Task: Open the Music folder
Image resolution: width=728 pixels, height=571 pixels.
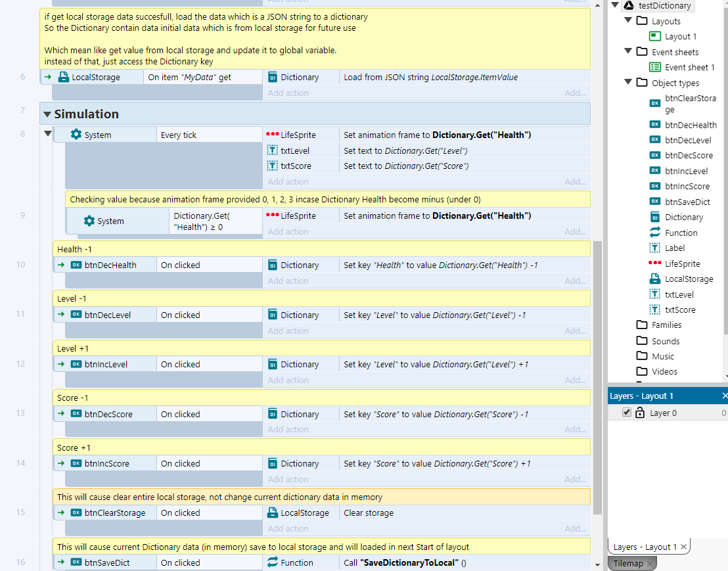Action: [662, 357]
